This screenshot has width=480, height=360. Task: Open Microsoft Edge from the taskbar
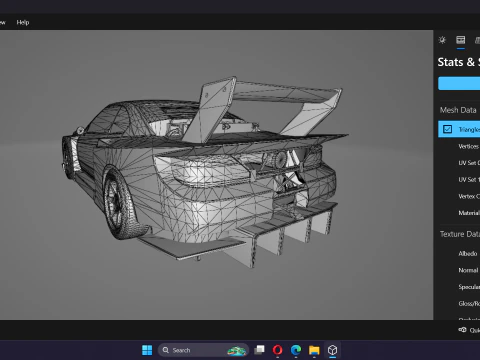[296, 350]
